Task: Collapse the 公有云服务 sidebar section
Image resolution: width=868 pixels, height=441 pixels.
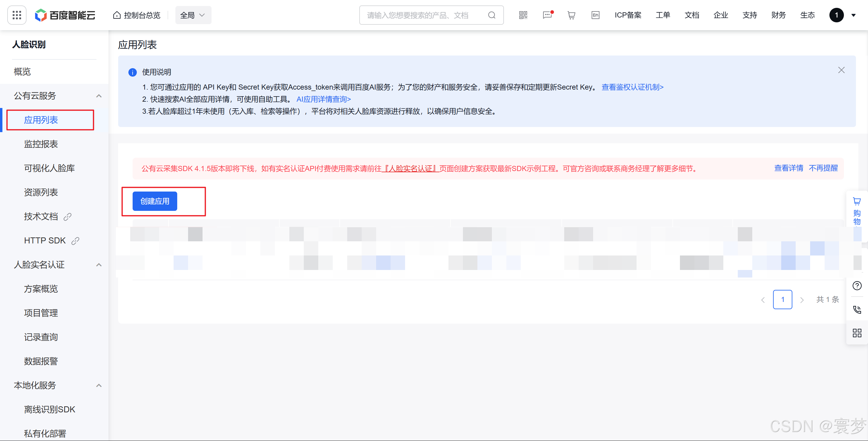Action: pyautogui.click(x=99, y=96)
